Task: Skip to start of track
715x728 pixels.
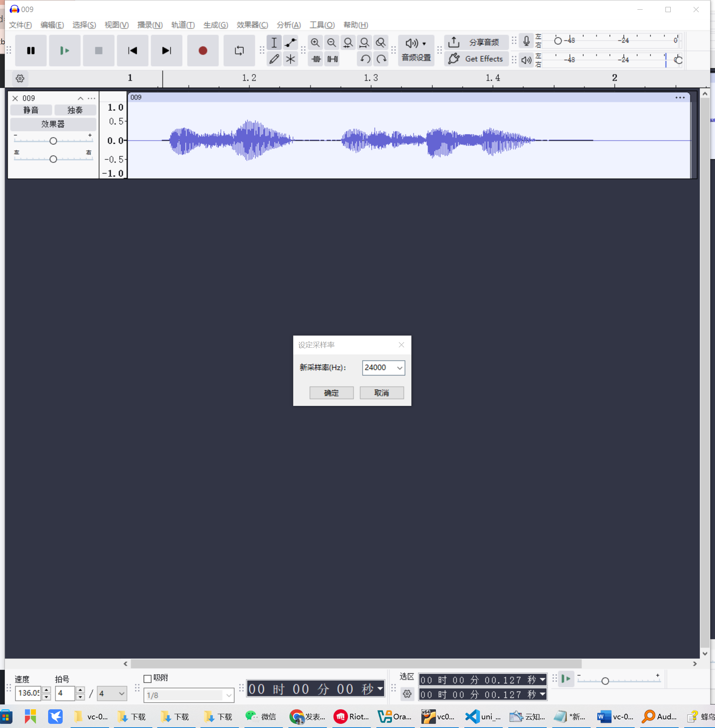Action: click(x=132, y=51)
